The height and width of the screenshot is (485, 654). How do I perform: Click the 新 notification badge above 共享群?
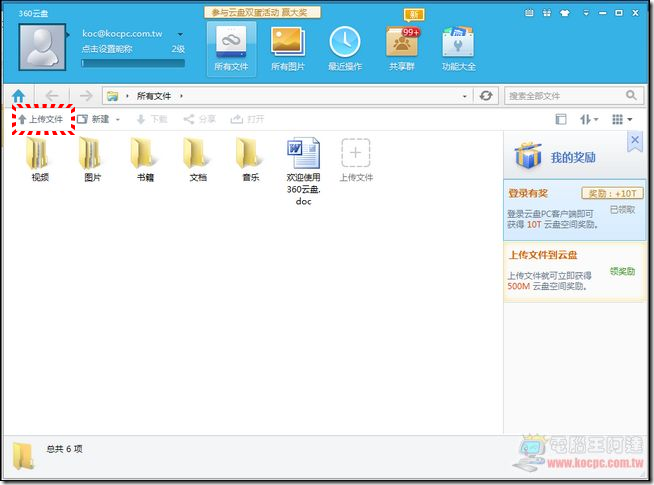click(x=414, y=15)
